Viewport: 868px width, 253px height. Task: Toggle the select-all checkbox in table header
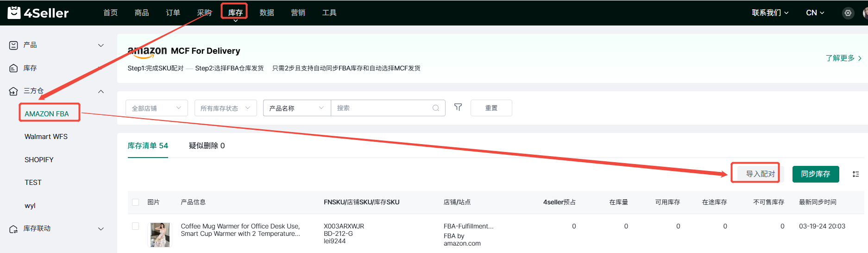point(135,202)
